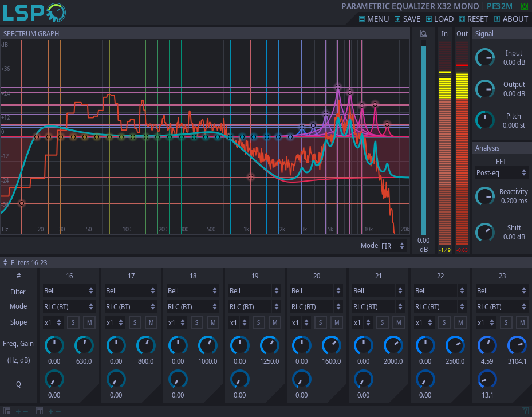Click the 1600.0 value of filter 20
The image size is (532, 417).
click(x=332, y=361)
